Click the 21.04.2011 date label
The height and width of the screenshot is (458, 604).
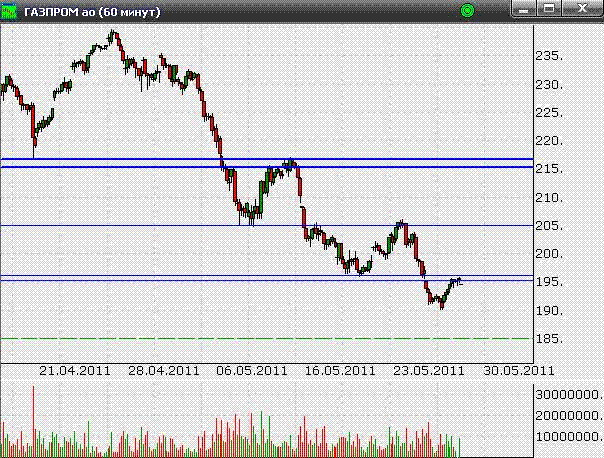(x=75, y=371)
